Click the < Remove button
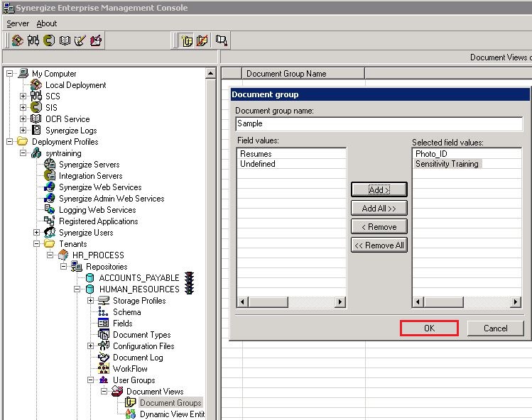532x420 pixels. tap(379, 227)
